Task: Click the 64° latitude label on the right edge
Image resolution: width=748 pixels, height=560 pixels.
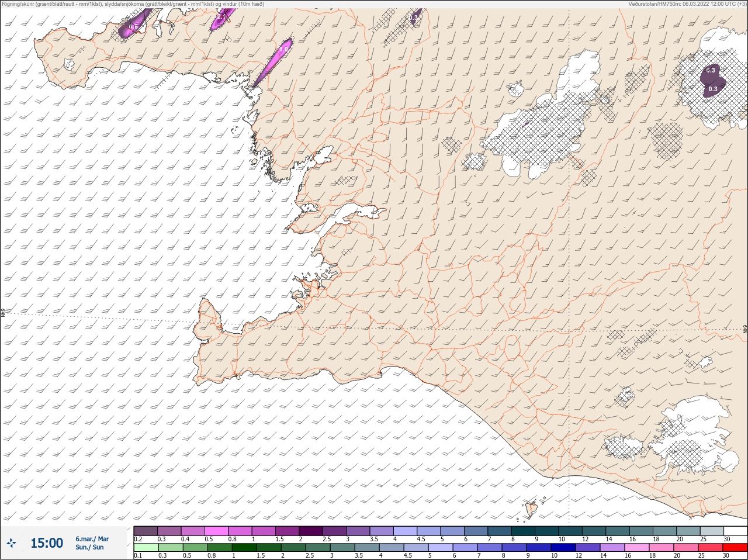Action: [745, 330]
